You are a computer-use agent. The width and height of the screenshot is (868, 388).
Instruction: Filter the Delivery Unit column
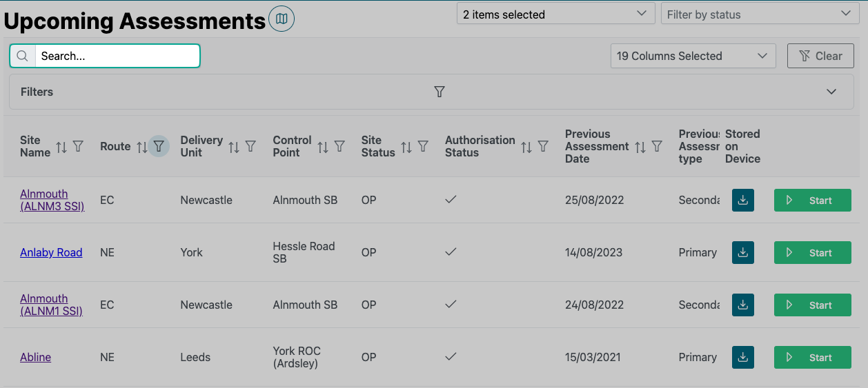pos(250,146)
